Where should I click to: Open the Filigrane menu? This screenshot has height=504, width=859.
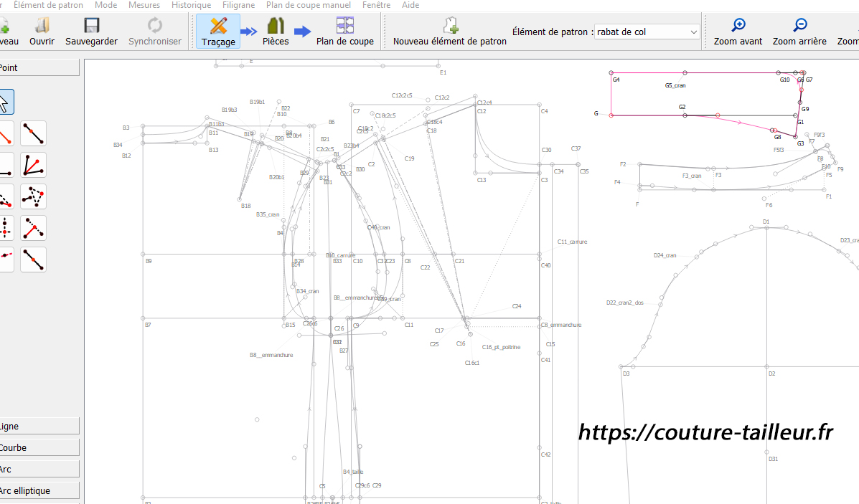(x=238, y=5)
